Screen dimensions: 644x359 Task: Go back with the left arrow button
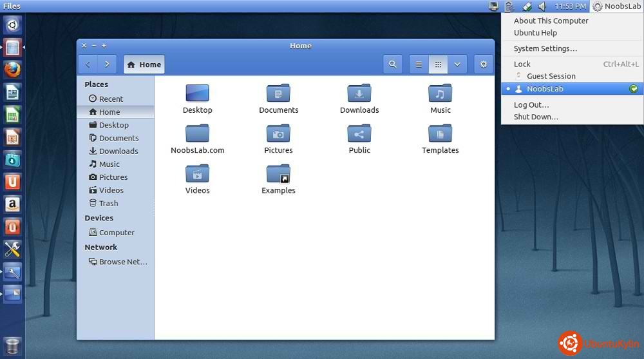click(x=88, y=64)
